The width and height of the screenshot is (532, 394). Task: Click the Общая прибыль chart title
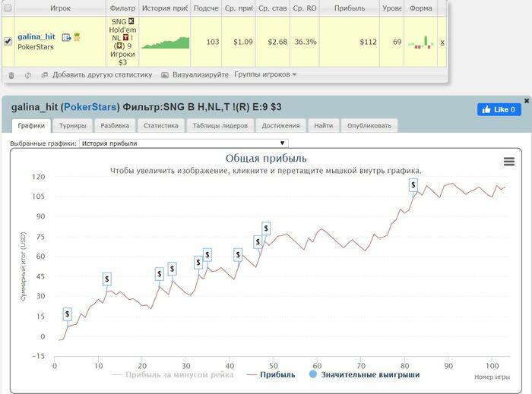(x=266, y=158)
